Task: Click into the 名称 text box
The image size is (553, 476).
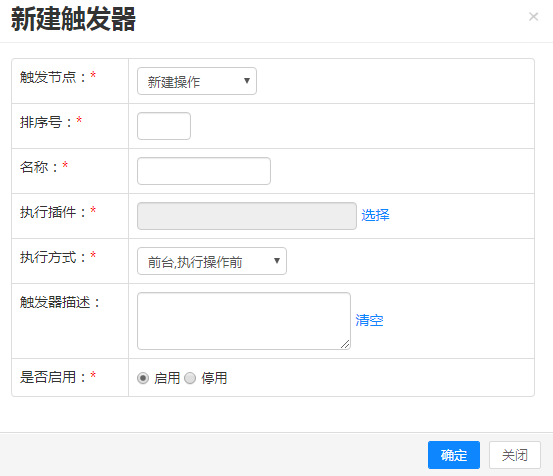Action: coord(204,171)
